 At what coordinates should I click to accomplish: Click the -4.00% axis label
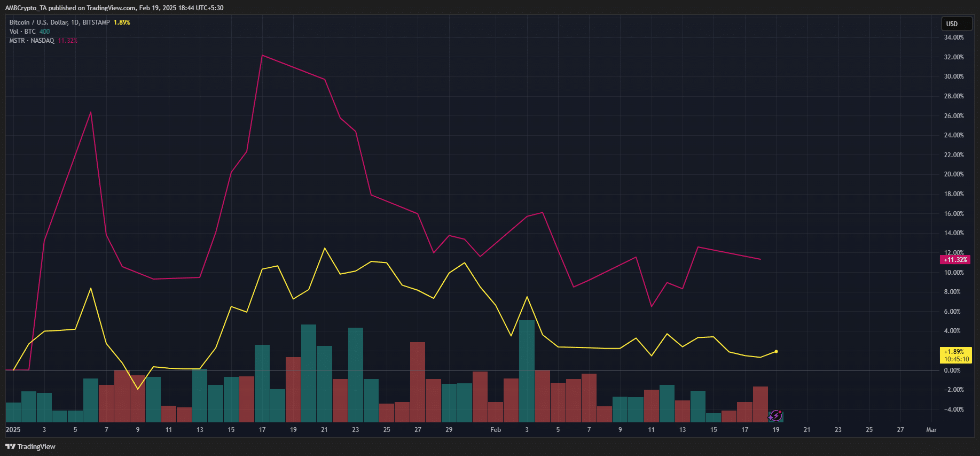pyautogui.click(x=954, y=409)
